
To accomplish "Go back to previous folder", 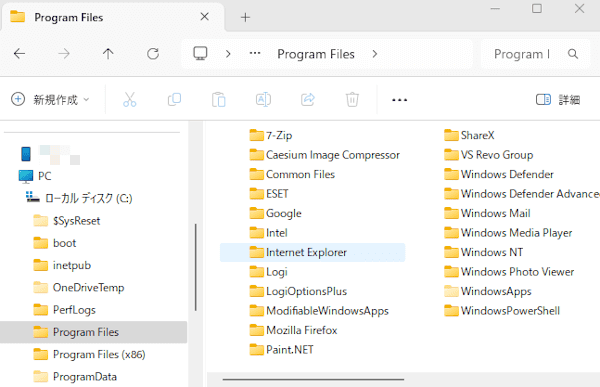I will point(20,54).
